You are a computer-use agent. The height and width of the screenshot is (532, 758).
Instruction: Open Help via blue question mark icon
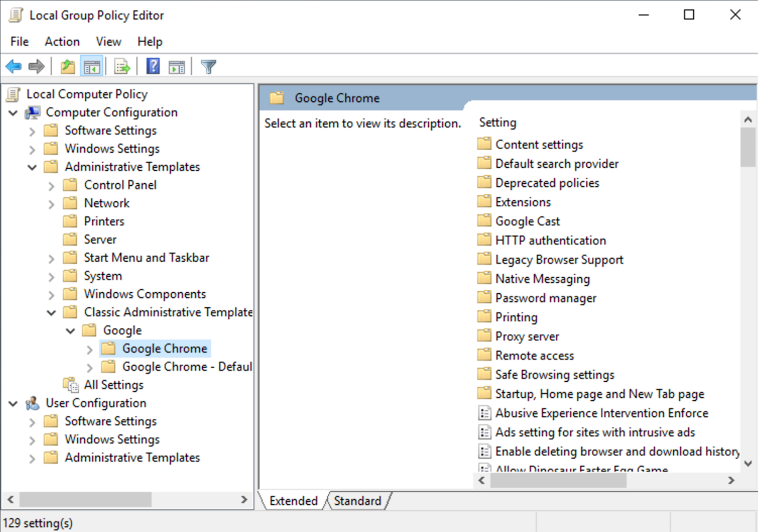coord(153,66)
